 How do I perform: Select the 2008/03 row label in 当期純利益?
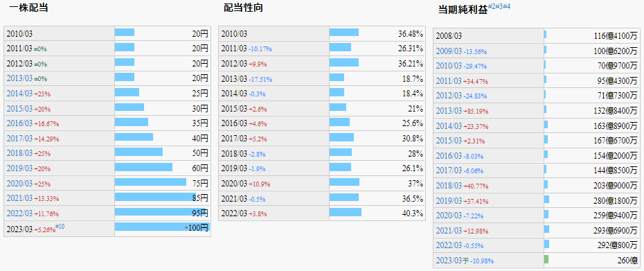449,36
